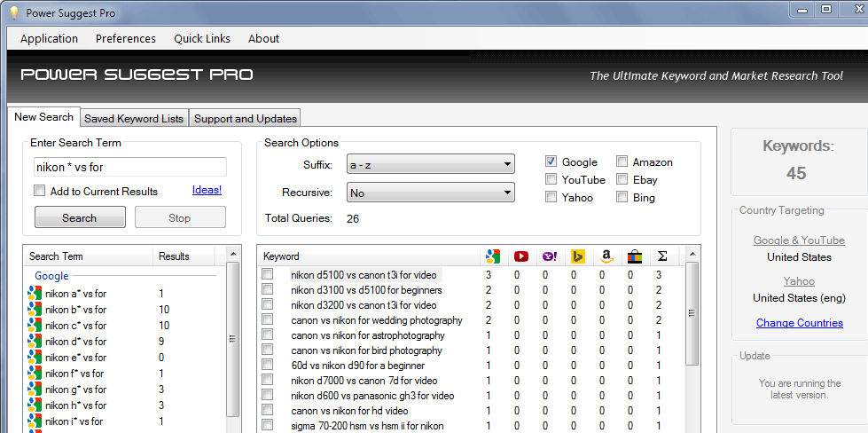Select keyword canon vs nikon for hd video
868x433 pixels.
(x=349, y=411)
